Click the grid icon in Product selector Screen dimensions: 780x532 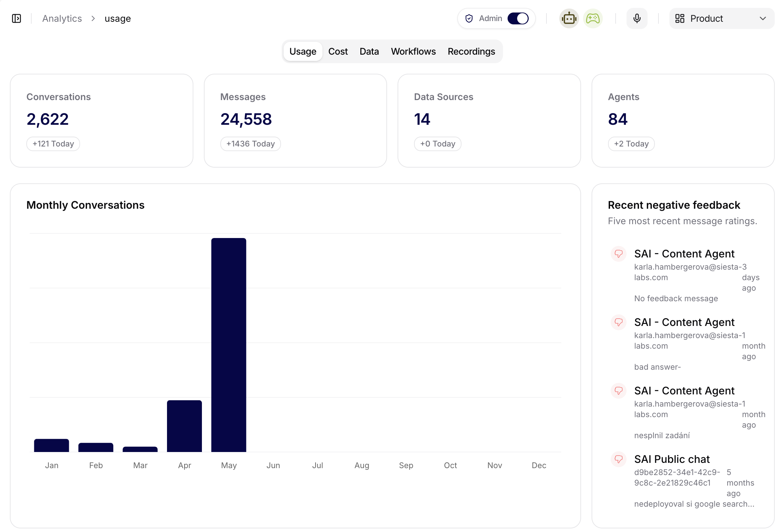[x=680, y=18]
